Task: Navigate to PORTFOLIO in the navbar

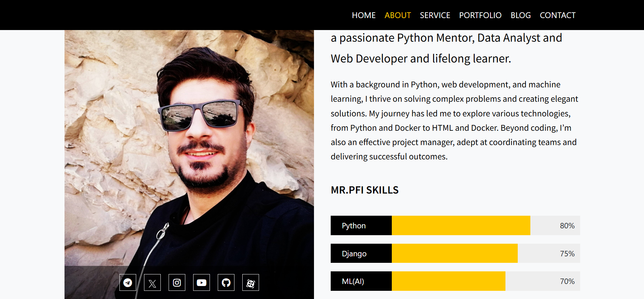Action: pyautogui.click(x=480, y=15)
